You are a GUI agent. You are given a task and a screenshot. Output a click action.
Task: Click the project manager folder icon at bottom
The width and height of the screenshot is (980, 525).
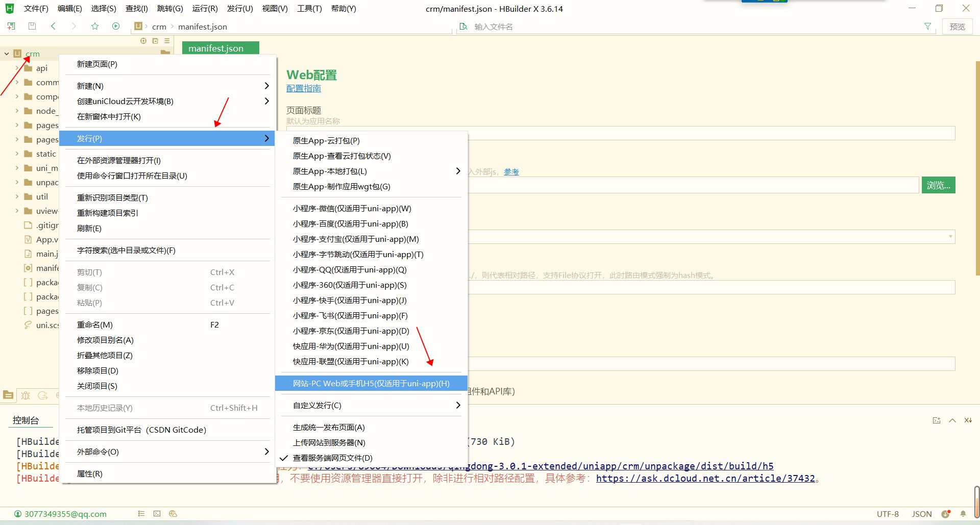click(8, 395)
